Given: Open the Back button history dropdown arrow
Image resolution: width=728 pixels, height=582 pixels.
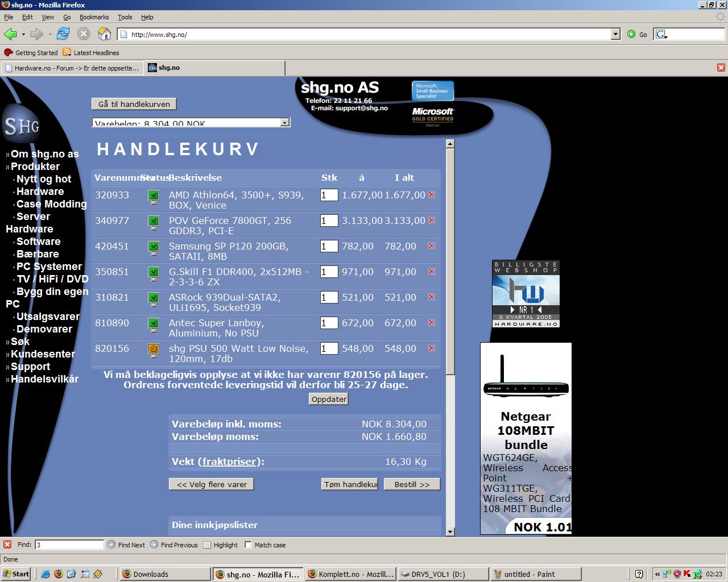Looking at the screenshot, I should click(23, 34).
